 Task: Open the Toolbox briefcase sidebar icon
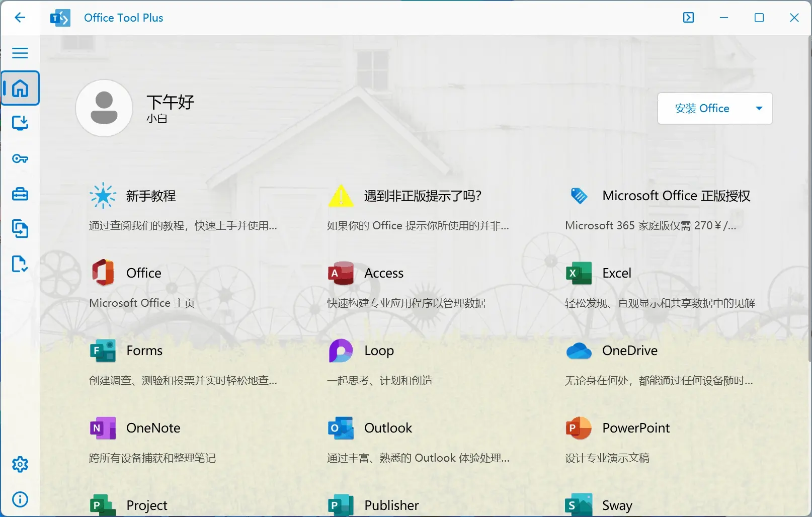(x=20, y=194)
